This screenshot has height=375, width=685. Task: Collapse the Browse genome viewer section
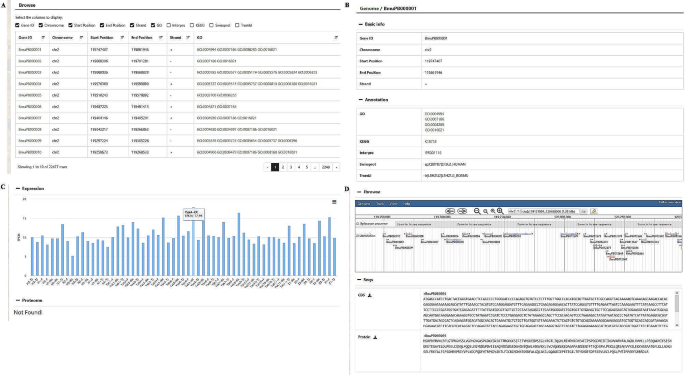point(359,192)
